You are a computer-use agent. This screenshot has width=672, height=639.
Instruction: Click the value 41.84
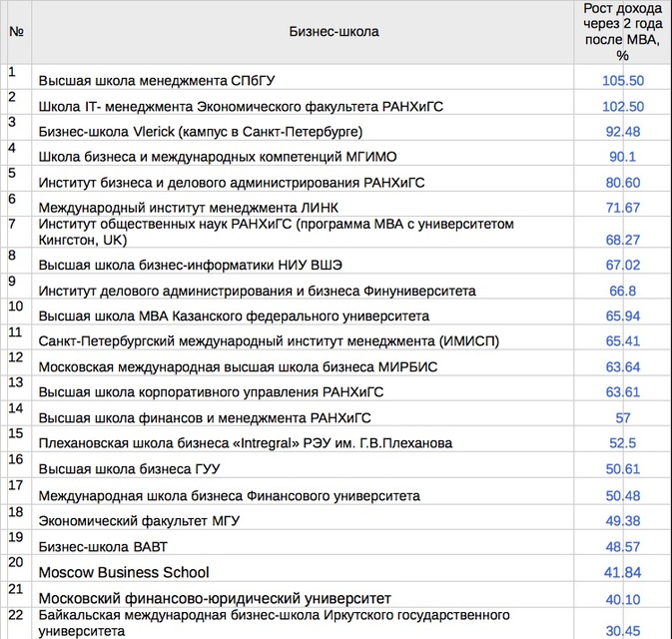click(623, 572)
